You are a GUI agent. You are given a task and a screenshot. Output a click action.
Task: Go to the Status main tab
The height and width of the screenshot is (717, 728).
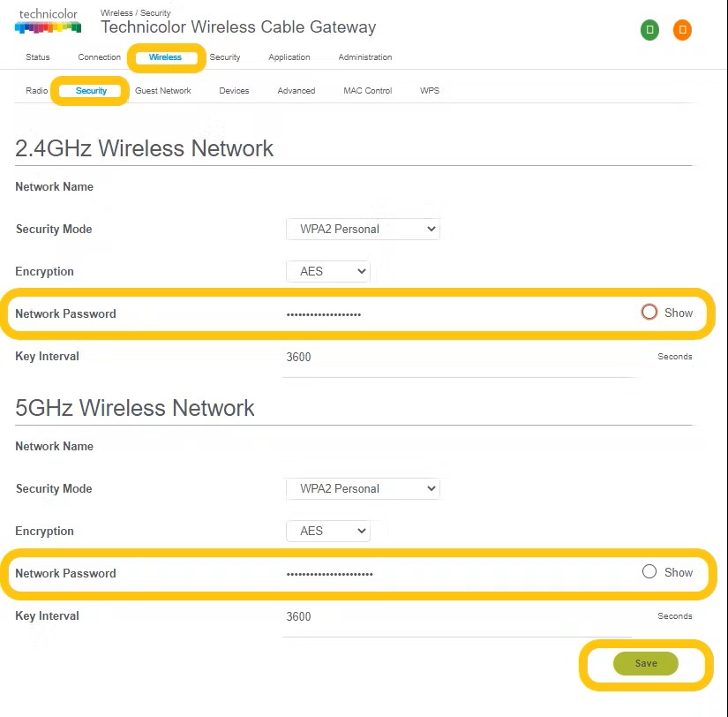pyautogui.click(x=38, y=57)
